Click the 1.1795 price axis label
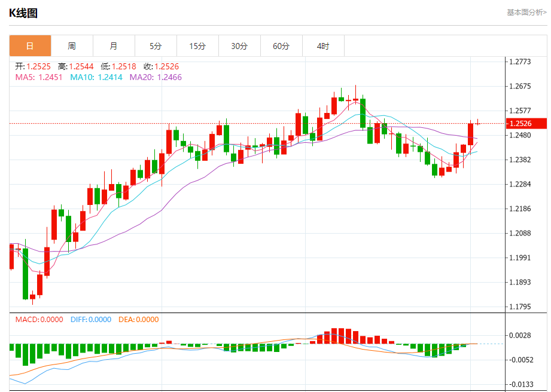Viewport: 551px width, 392px height. 520,307
